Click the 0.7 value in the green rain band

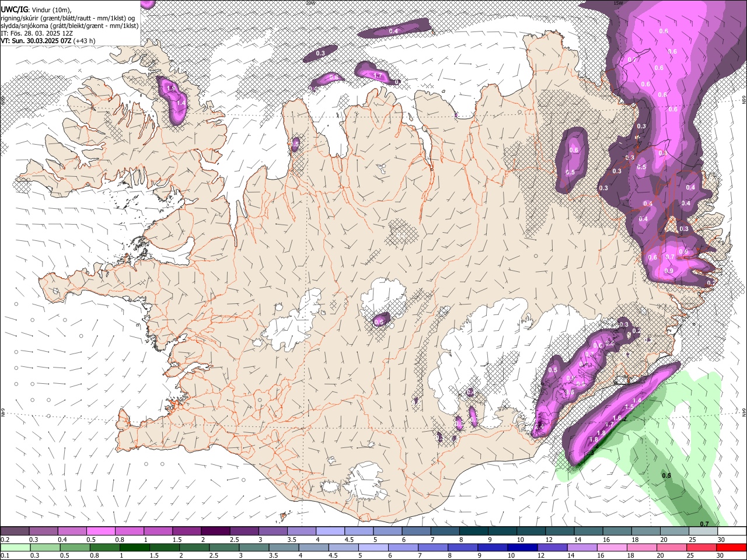point(704,524)
